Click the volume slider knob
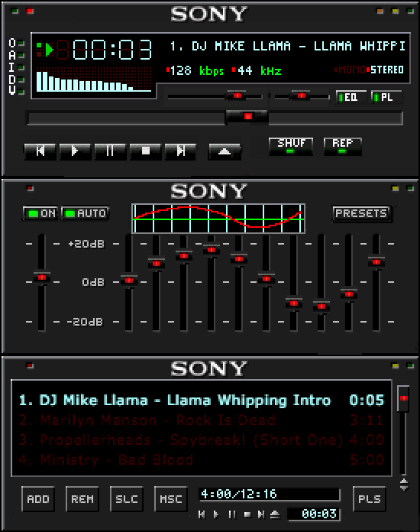This screenshot has height=532, width=420. tap(237, 96)
